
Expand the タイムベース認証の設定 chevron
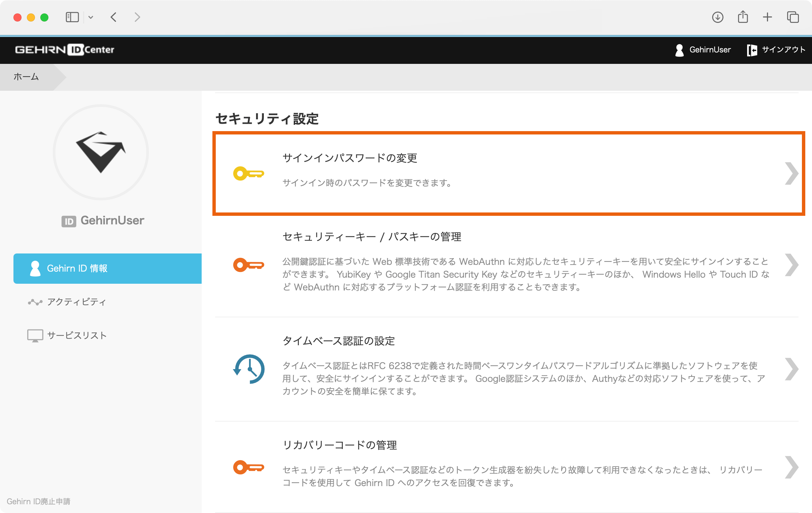pyautogui.click(x=791, y=369)
